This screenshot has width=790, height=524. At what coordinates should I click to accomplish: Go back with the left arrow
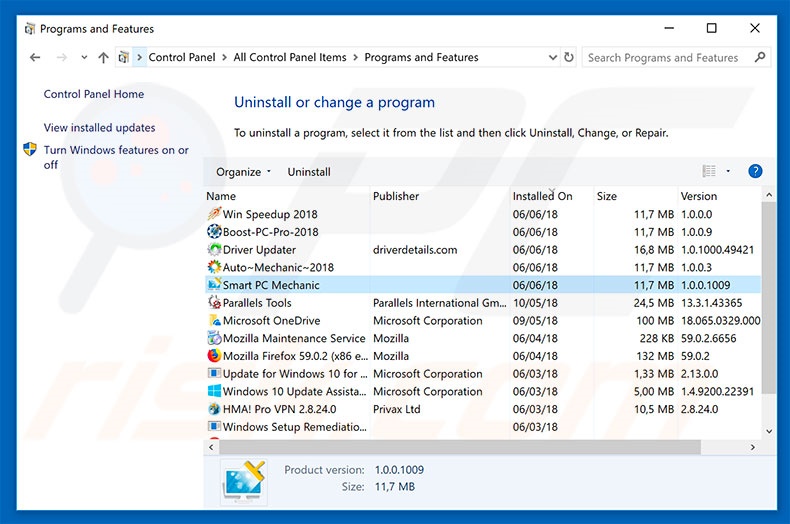click(x=35, y=57)
